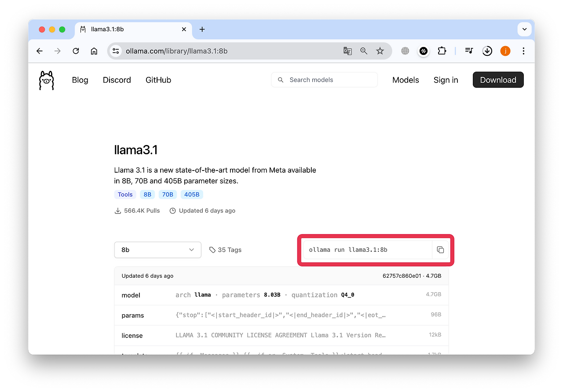Select the ollama run llama3.1:8b command text
563x392 pixels.
348,250
